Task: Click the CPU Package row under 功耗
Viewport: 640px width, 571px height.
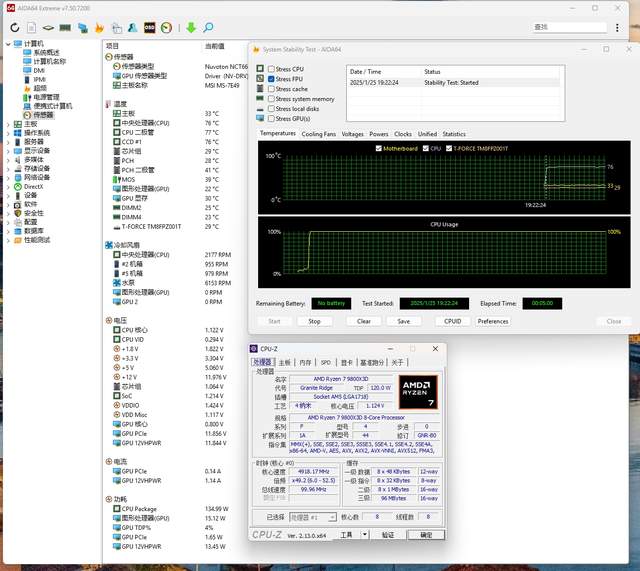Action: click(x=171, y=509)
